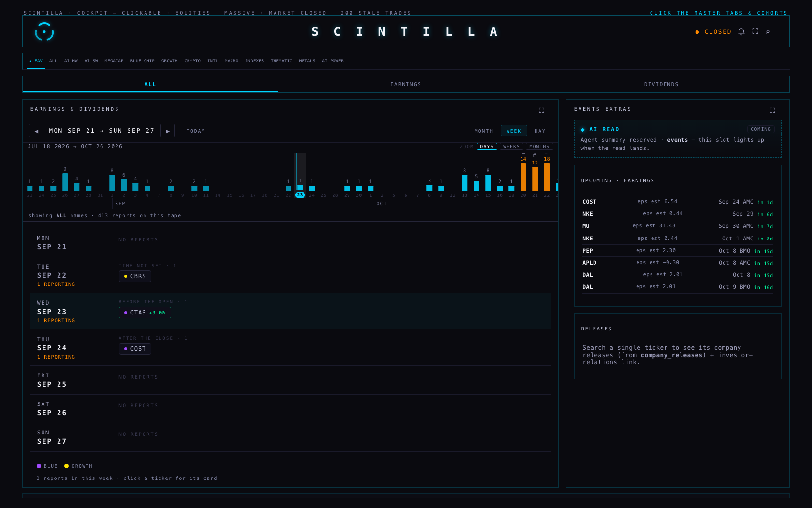
Task: Open the MU upcoming earnings row
Action: pos(678,226)
